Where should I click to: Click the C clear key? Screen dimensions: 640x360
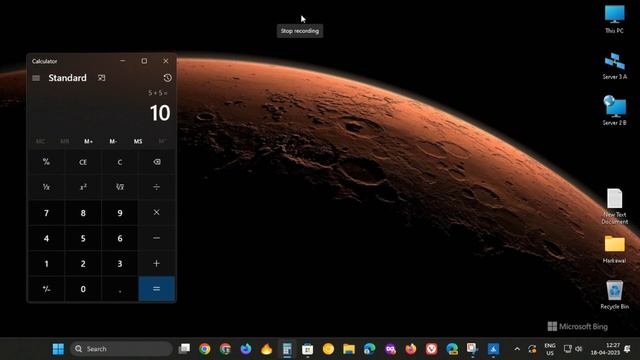point(120,162)
